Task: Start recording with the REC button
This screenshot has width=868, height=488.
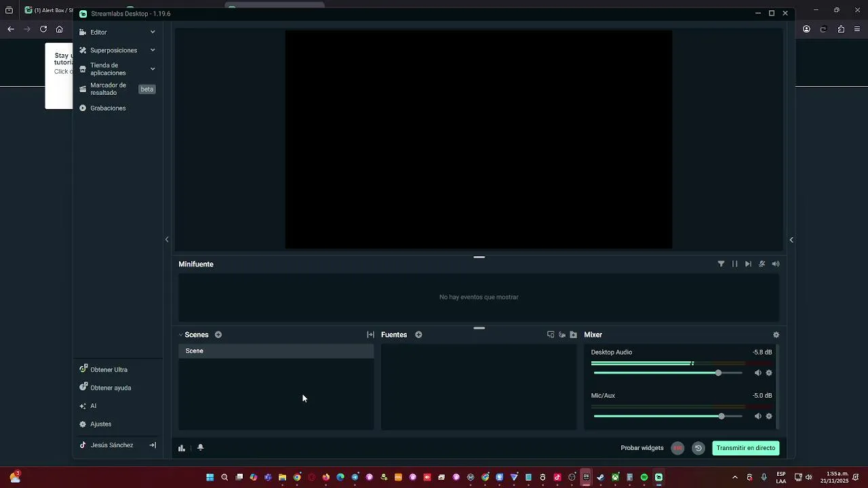Action: 677,448
